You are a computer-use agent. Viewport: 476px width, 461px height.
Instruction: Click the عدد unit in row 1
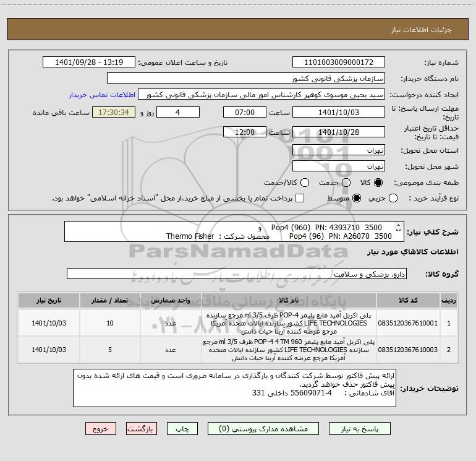[171, 323]
